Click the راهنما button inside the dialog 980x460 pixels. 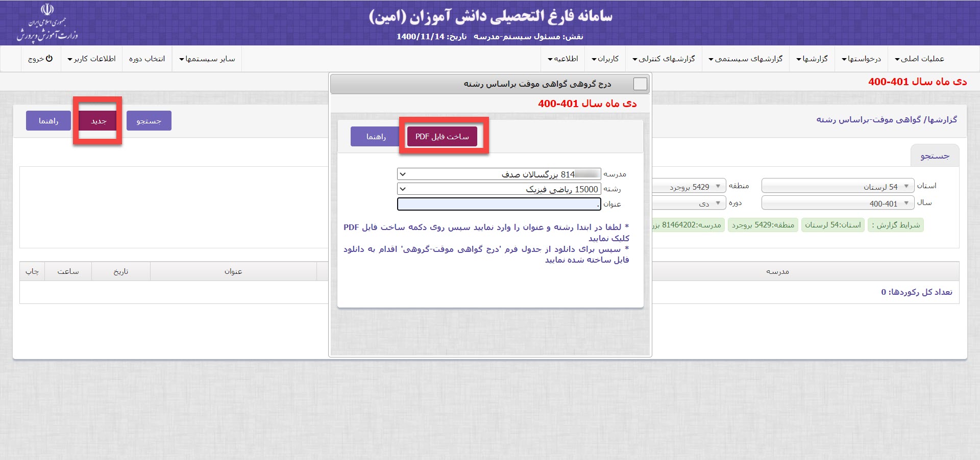376,137
